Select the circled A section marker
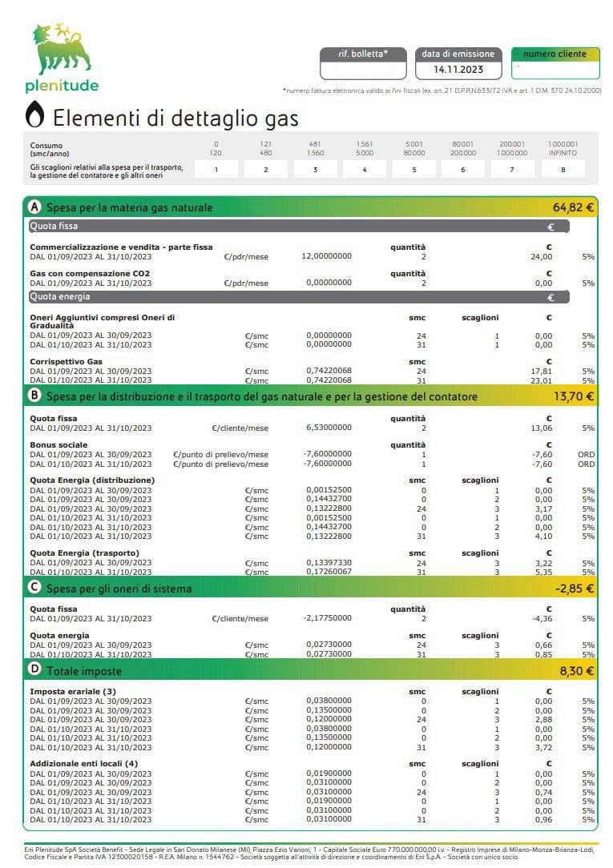 (x=35, y=207)
